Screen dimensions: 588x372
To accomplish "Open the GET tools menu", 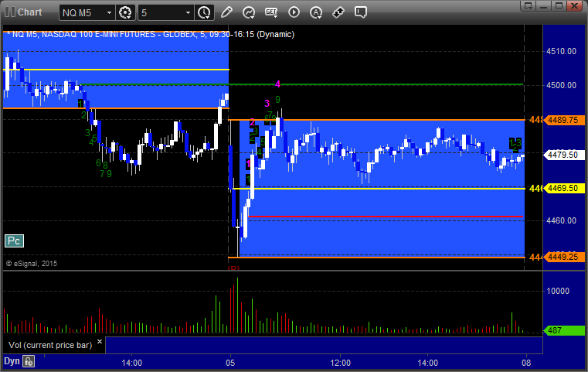I will click(271, 12).
